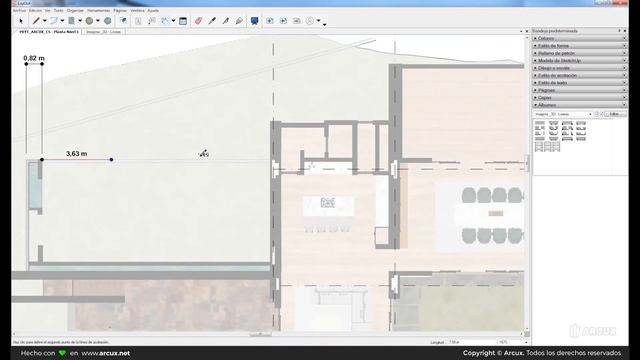Start the presentation with the screen icon
Viewport: 640px width, 360px height.
[254, 21]
